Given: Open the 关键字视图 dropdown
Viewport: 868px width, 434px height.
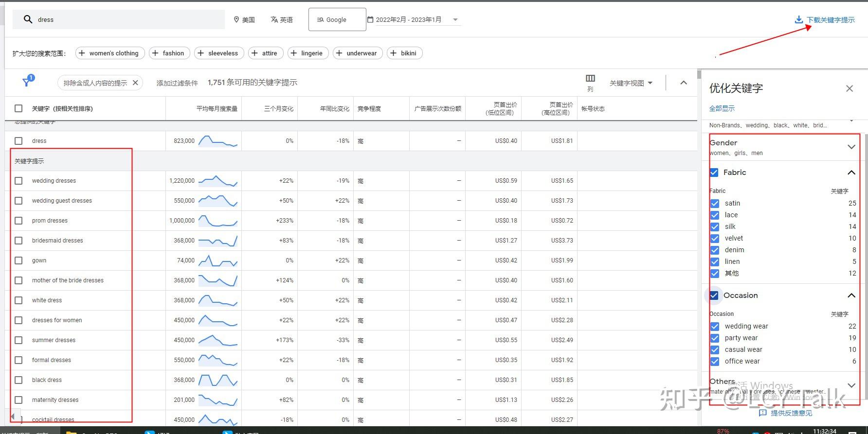Looking at the screenshot, I should tap(631, 83).
